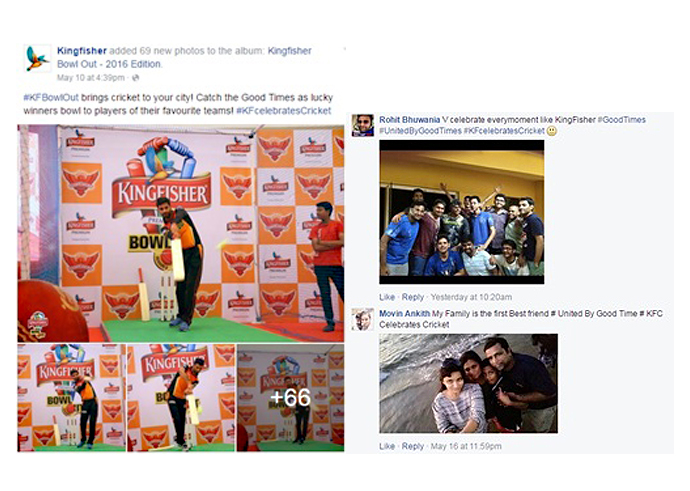This screenshot has width=690, height=491.
Task: Open the +66 more photos thumbnail
Action: pos(290,398)
